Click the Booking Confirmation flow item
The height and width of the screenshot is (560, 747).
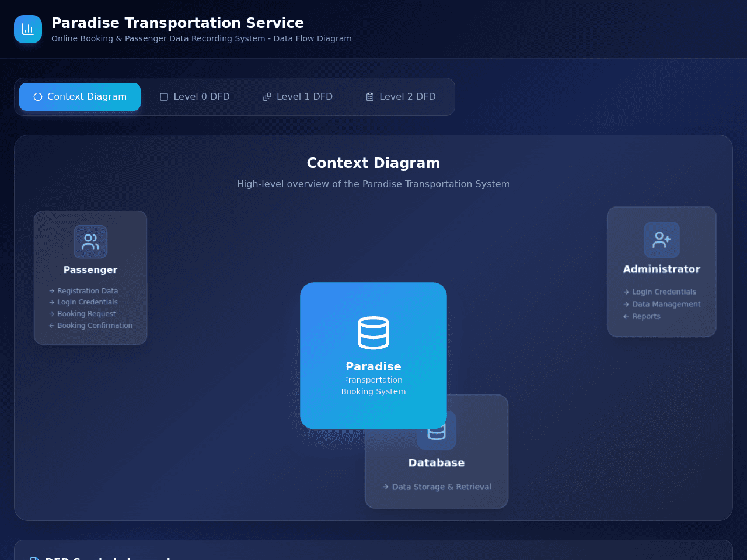(90, 325)
